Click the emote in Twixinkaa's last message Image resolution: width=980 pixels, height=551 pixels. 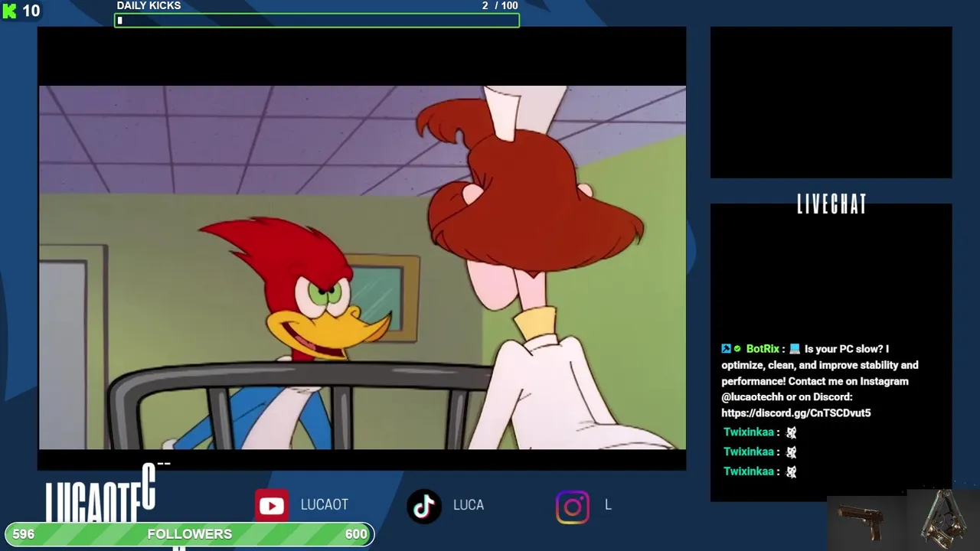(791, 471)
